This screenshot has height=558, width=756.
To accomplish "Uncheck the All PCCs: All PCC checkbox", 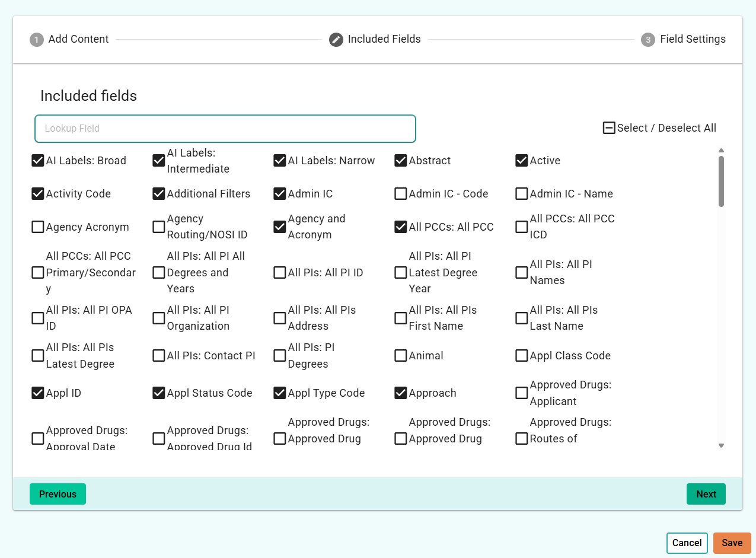I will point(401,227).
